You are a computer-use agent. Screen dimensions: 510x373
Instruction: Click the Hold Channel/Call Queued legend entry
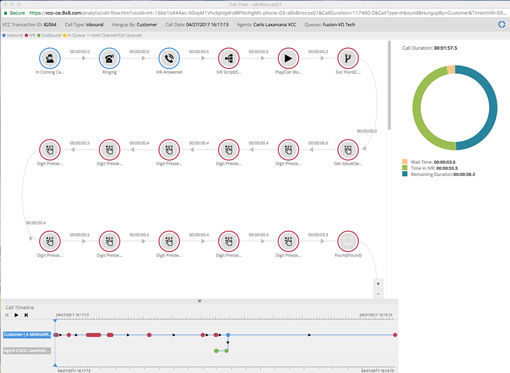pos(114,35)
